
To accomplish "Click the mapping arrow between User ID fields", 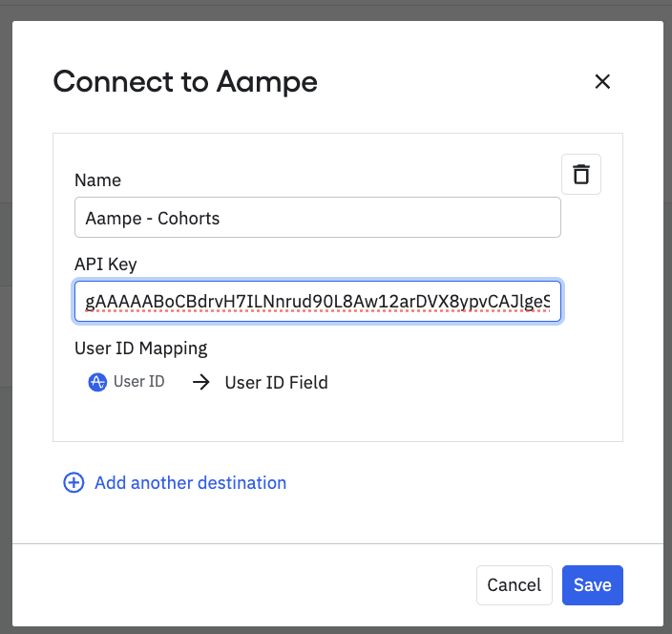I will point(201,382).
